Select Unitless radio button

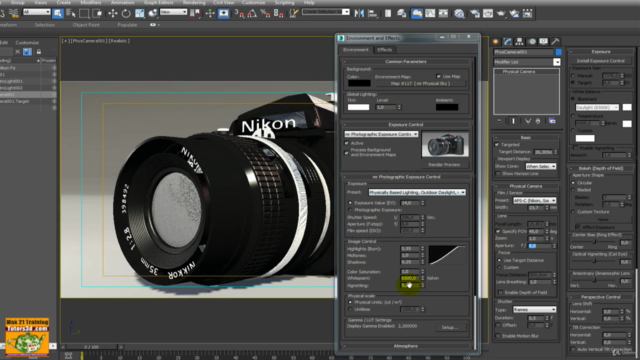click(x=350, y=309)
